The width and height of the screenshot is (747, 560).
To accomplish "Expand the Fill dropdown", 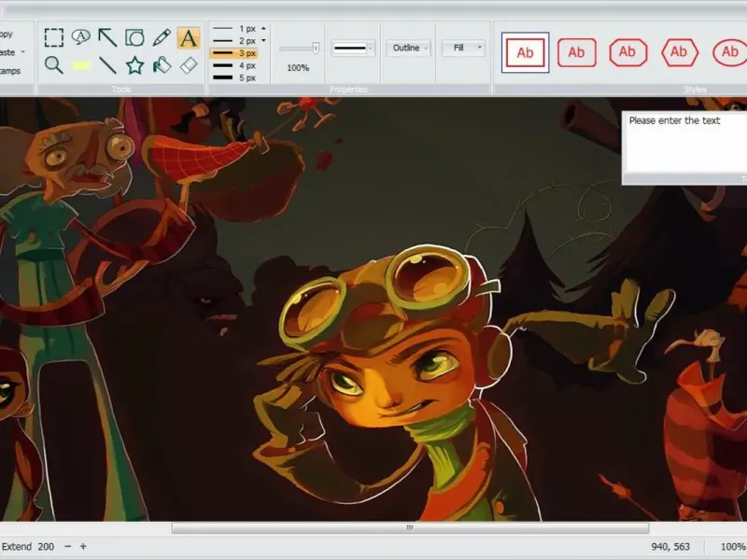I will click(x=463, y=48).
